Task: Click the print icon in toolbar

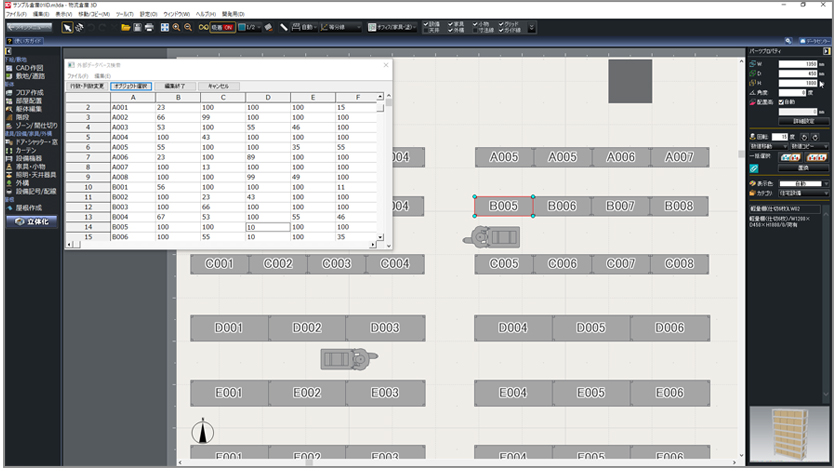Action: point(149,27)
